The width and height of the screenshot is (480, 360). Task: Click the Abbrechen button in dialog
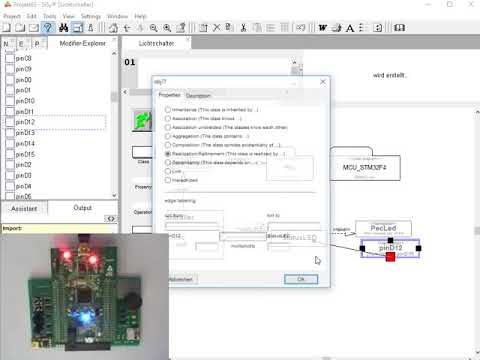tap(182, 279)
